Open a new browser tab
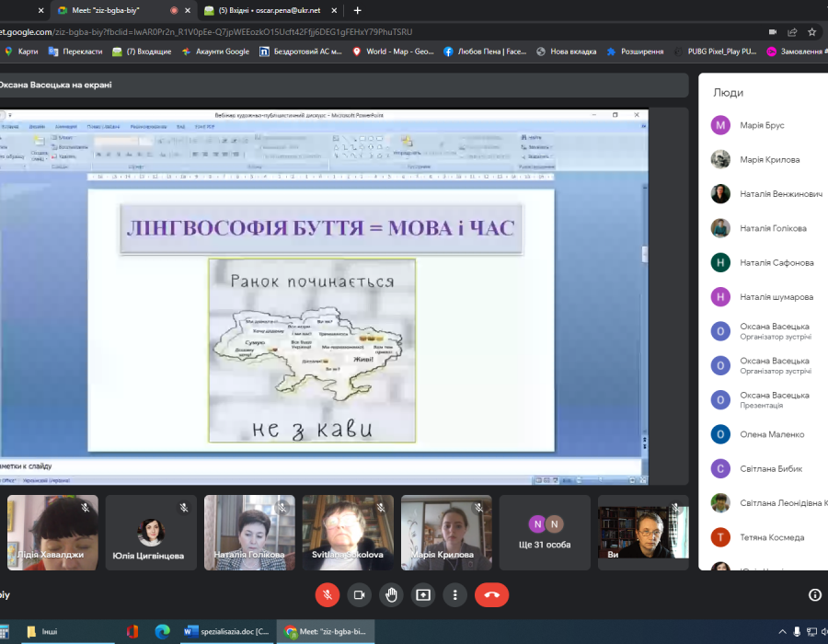Screen dimensions: 828x644 click(x=358, y=10)
